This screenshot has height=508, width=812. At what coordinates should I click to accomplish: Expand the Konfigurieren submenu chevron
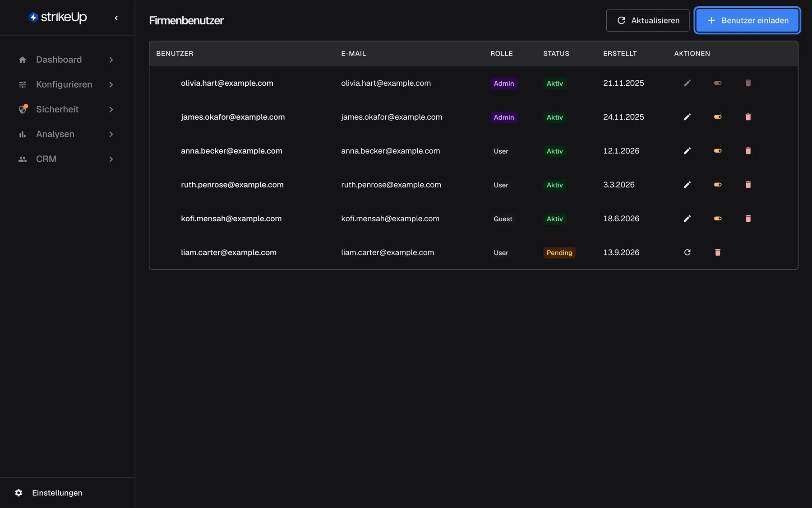(x=111, y=84)
